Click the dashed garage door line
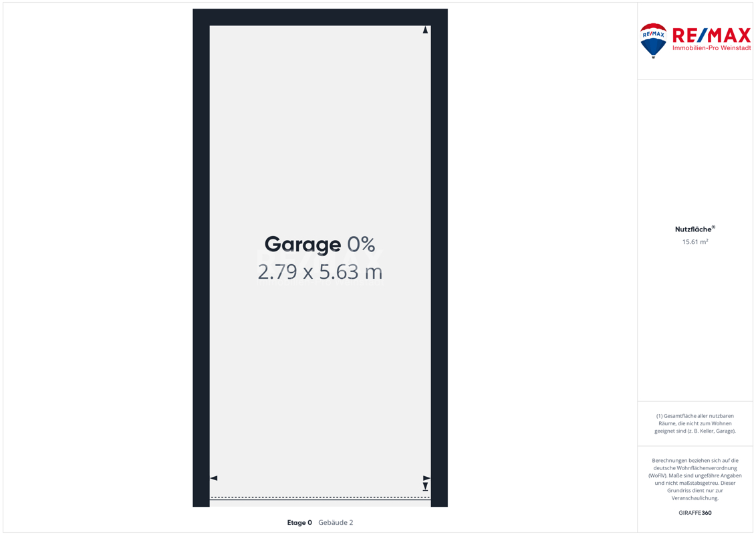 pyautogui.click(x=320, y=498)
